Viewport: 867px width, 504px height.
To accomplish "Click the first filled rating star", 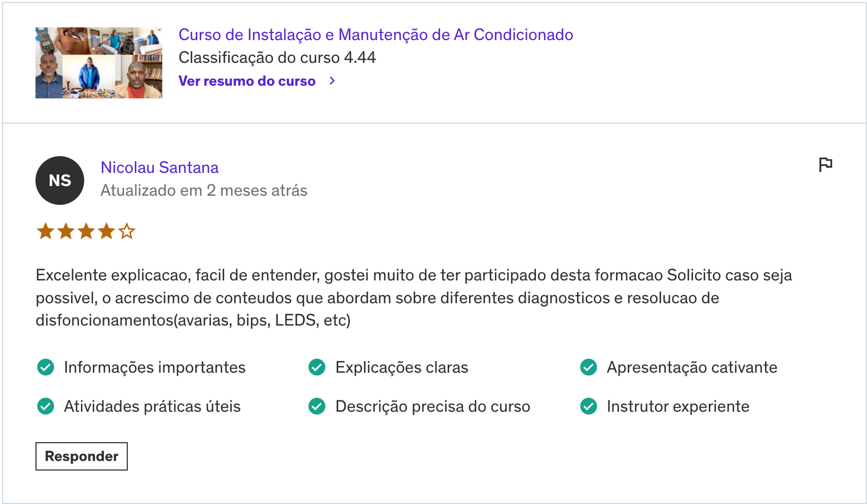I will pos(46,231).
